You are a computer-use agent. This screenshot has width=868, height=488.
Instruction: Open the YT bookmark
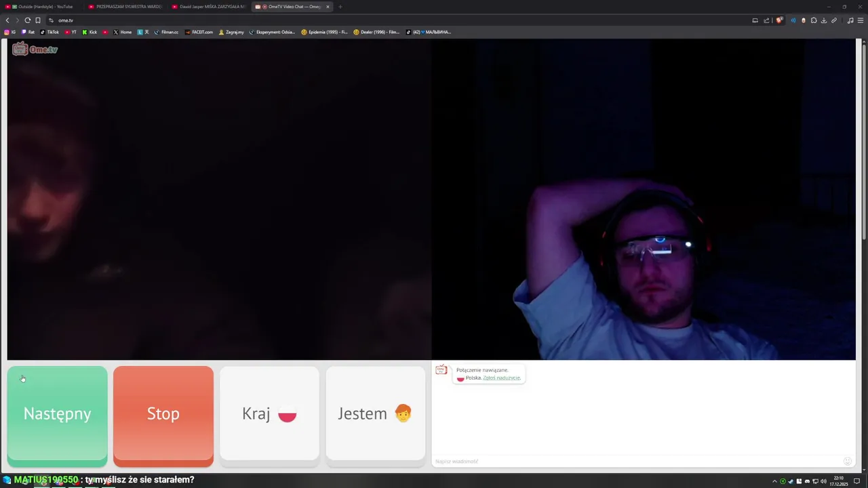click(71, 32)
